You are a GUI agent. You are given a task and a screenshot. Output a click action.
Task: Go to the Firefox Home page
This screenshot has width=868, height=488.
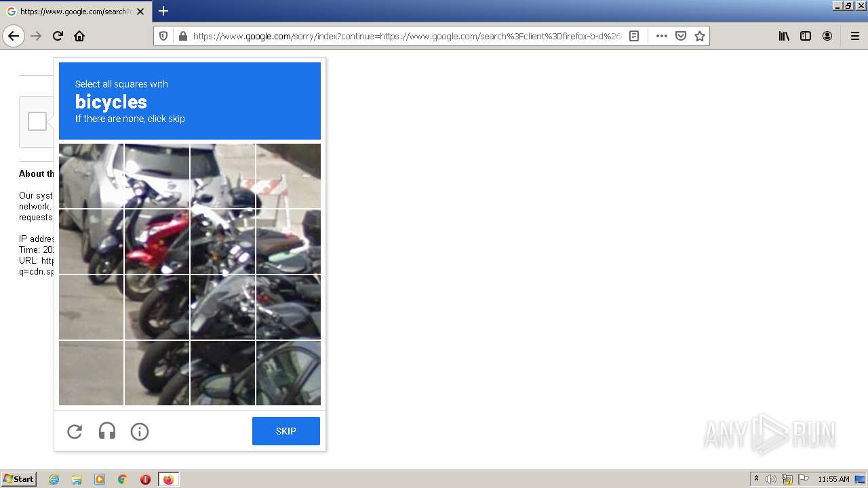point(79,36)
